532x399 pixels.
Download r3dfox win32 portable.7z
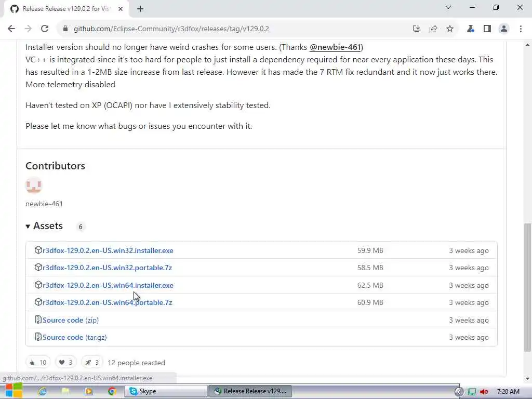click(107, 268)
